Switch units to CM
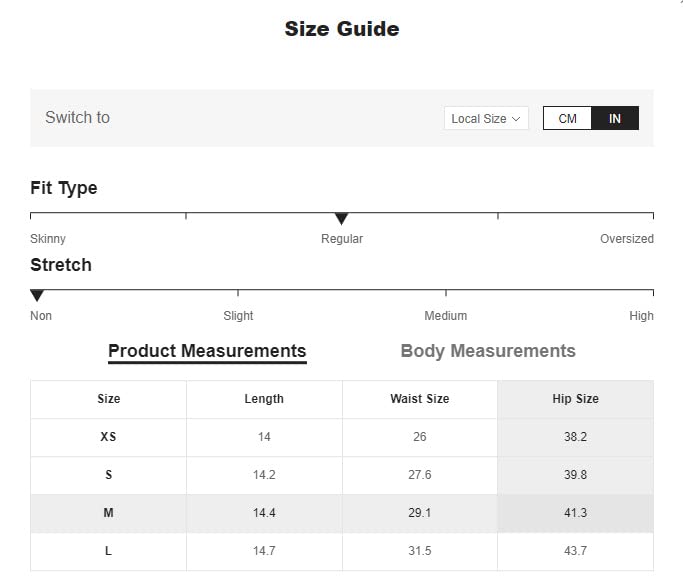Image resolution: width=683 pixels, height=582 pixels. click(567, 118)
